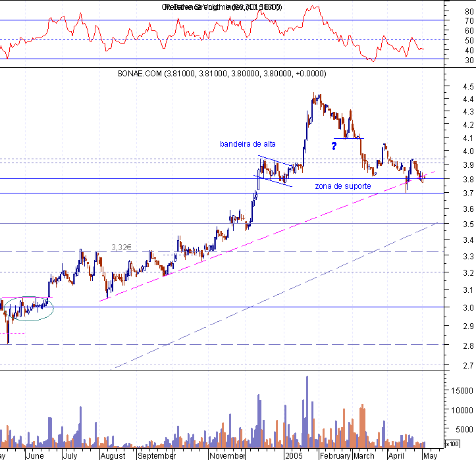476x460 pixels.
Task: Click the 4.0 price axis label
Action: 468,151
